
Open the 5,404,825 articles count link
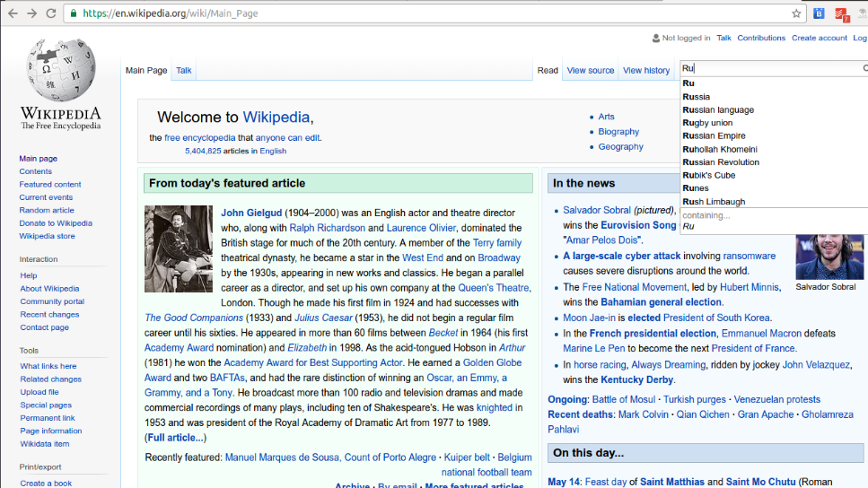pyautogui.click(x=203, y=151)
